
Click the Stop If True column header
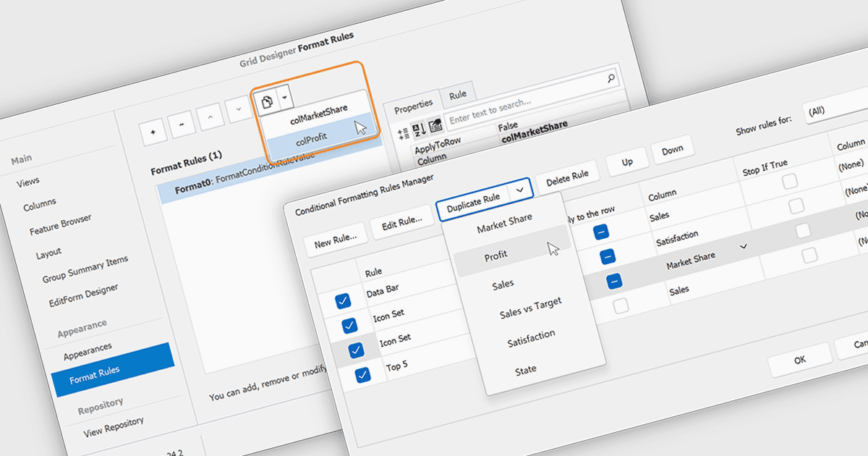coord(766,168)
